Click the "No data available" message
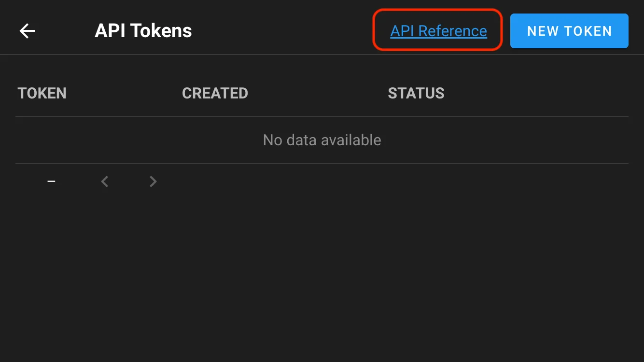The height and width of the screenshot is (362, 644). click(322, 140)
